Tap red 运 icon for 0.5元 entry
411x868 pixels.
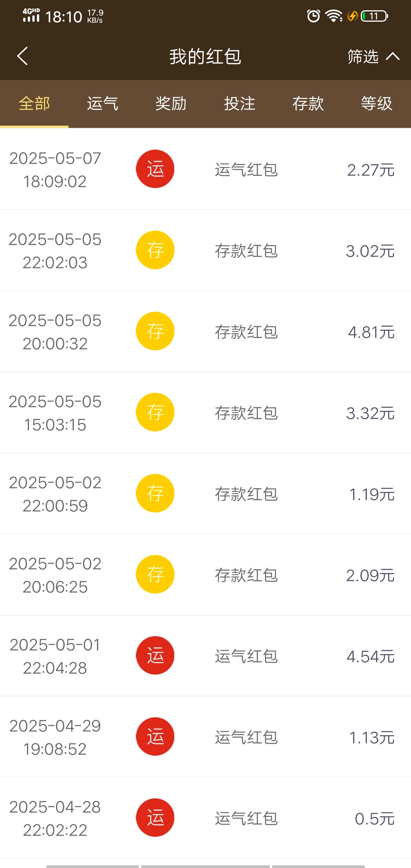pyautogui.click(x=155, y=818)
